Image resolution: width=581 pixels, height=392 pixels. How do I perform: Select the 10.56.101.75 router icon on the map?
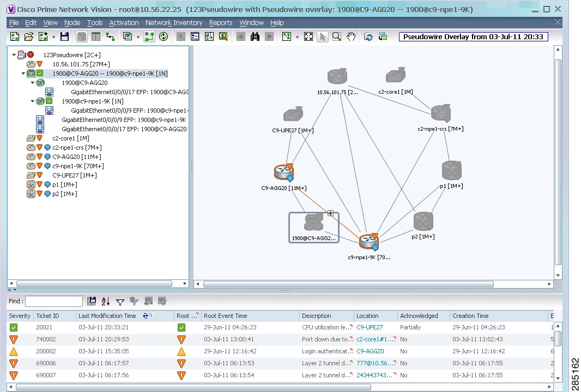pyautogui.click(x=337, y=77)
